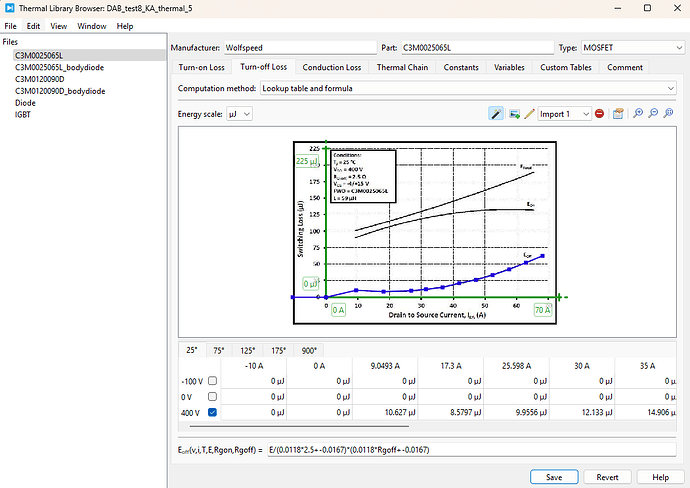Select the 900° temperature tab
Screen dimensions: 690x488
(309, 351)
